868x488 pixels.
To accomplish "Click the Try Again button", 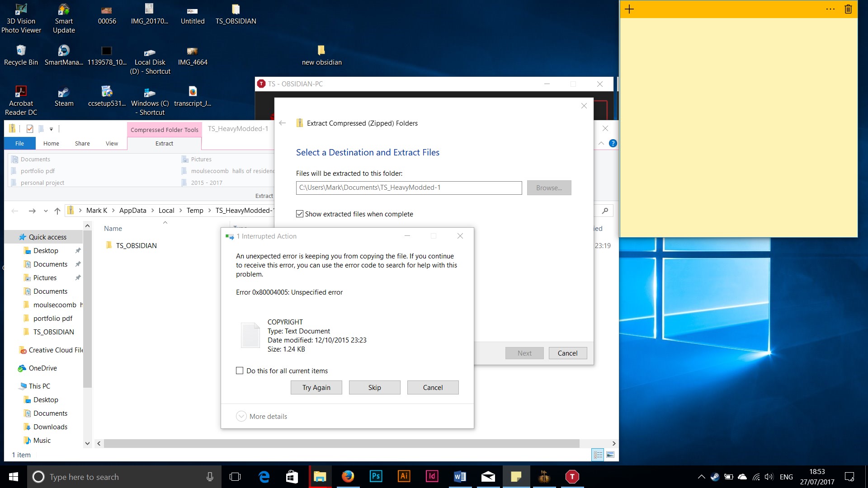I will point(316,387).
